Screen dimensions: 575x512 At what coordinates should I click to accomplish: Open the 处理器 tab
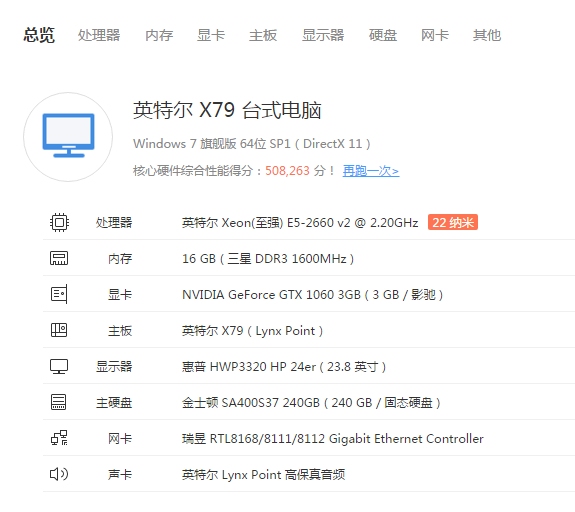coord(99,35)
